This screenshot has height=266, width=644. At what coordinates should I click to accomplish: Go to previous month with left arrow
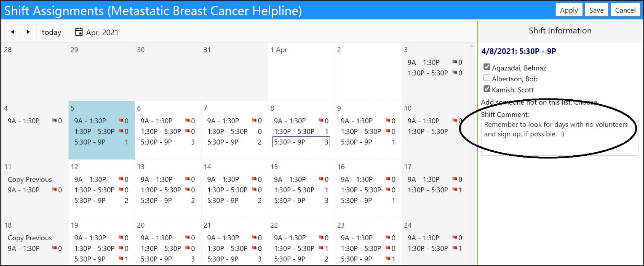coord(12,32)
